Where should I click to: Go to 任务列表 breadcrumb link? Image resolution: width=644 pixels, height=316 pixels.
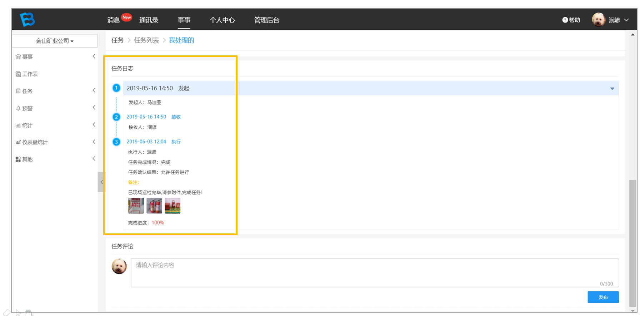(x=146, y=40)
